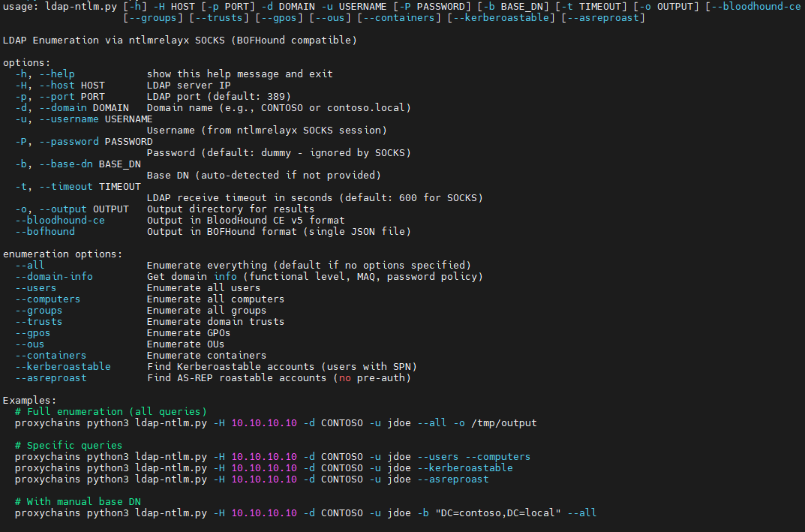Click 'Find AS-REP roastable accounts (no pre-auth)'
The image size is (805, 532).
[x=279, y=378]
